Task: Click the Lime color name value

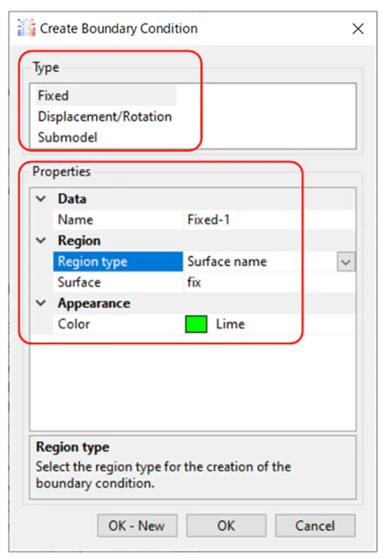Action: pos(230,324)
